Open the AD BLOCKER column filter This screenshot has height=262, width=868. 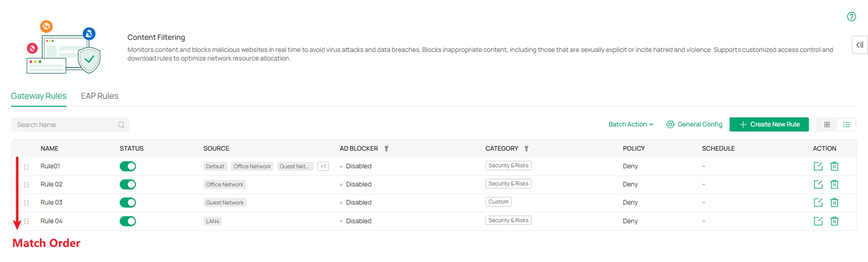coord(386,149)
